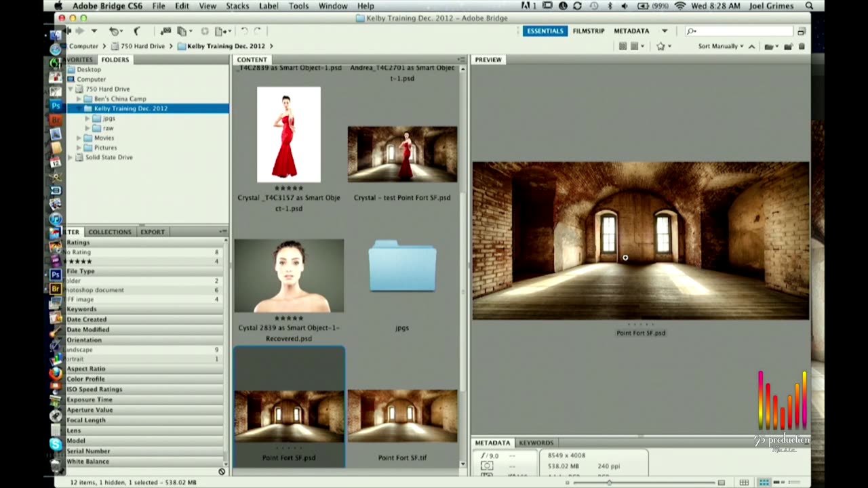Rotate 90° clockwise icon
Viewport: 868px width, 488px height.
coord(258,31)
